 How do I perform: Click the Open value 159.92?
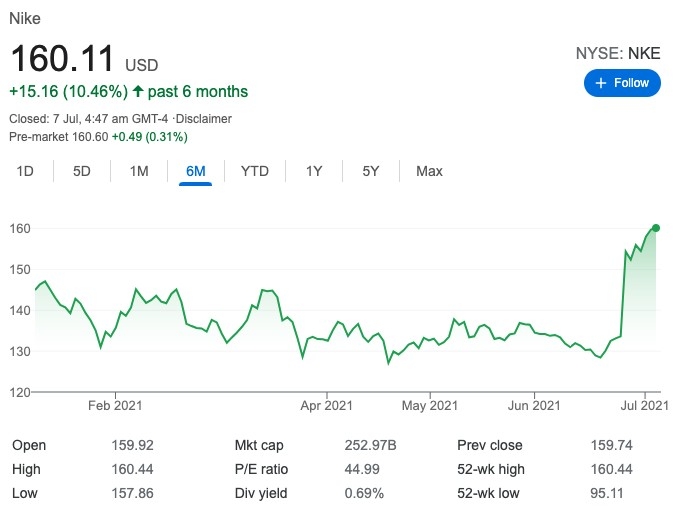[132, 445]
